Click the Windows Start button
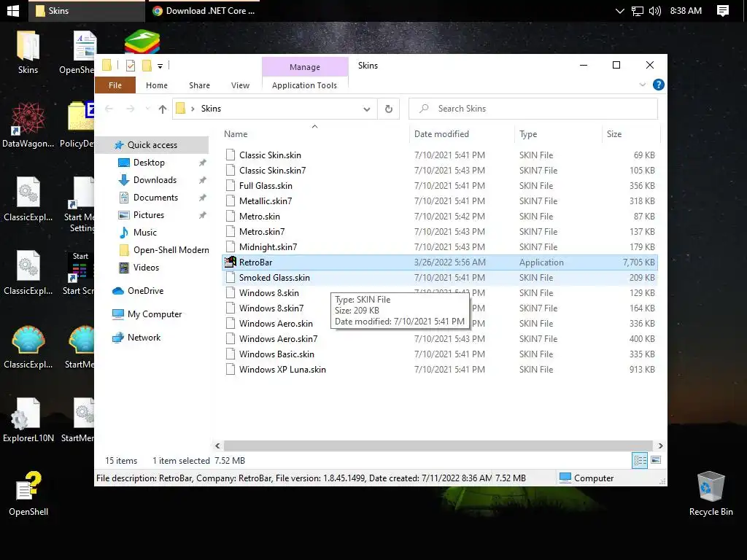 click(x=13, y=10)
